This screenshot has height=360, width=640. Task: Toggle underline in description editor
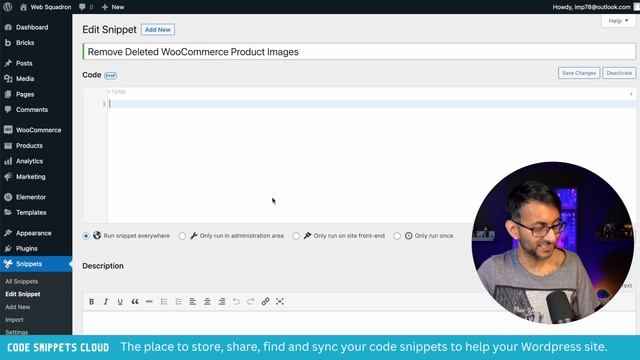(x=120, y=302)
